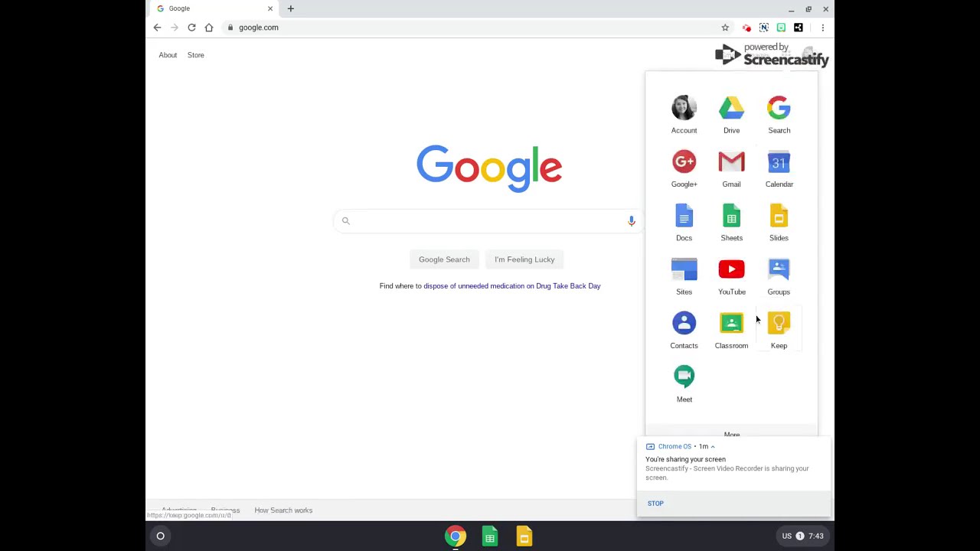Screen dimensions: 980x551
Task: Open Sites from apps grid
Action: [684, 276]
